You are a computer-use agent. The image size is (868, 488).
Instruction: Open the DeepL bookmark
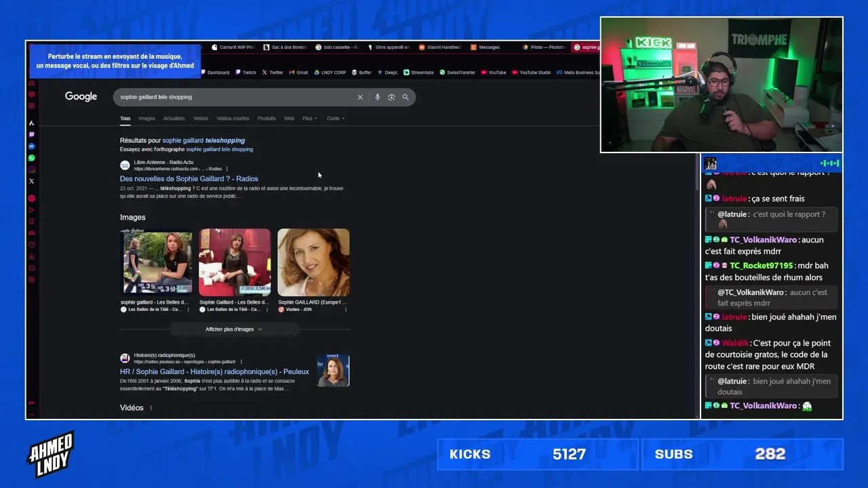pos(388,73)
